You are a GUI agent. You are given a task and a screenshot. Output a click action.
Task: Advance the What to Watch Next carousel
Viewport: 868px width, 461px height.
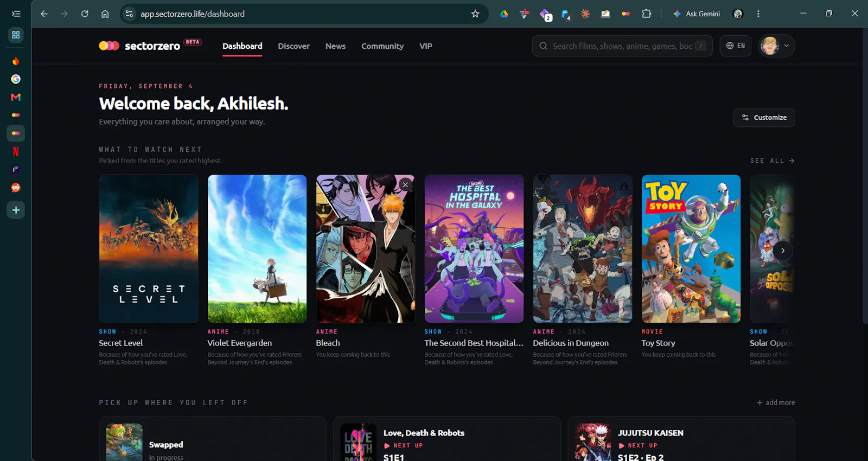point(782,251)
